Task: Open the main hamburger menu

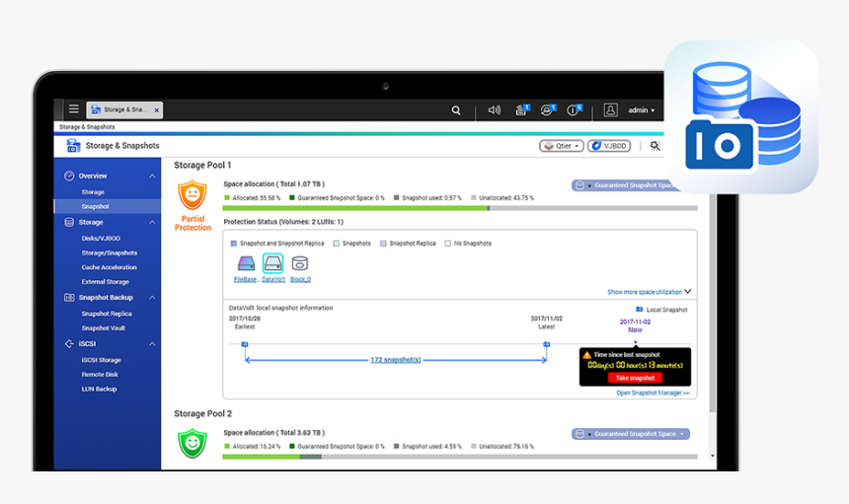Action: coord(74,109)
